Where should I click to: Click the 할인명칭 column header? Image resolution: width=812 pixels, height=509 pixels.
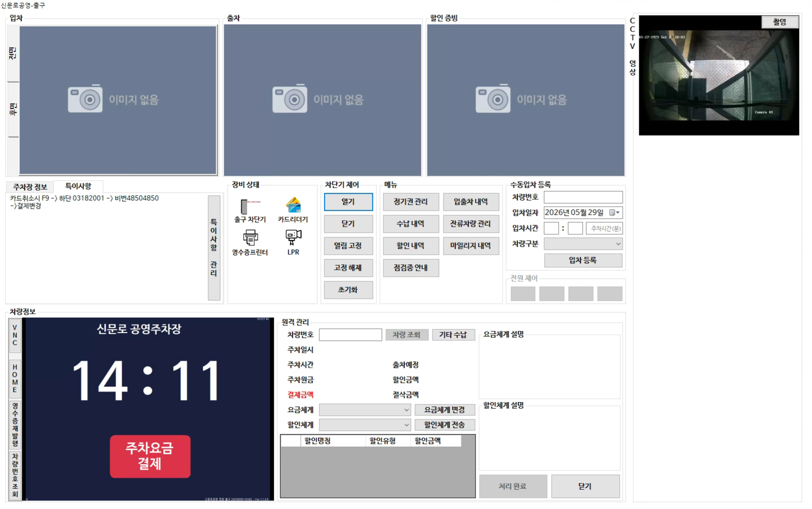click(x=333, y=441)
